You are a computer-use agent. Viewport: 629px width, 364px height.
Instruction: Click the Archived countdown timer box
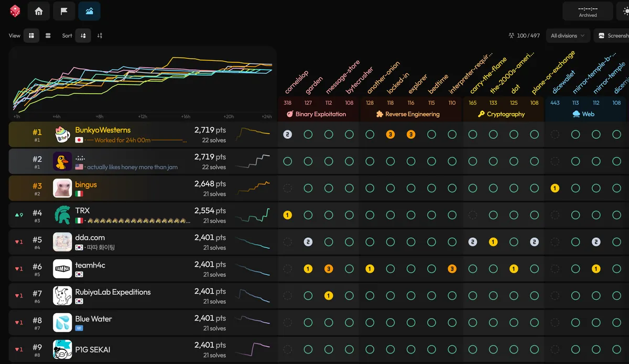[588, 11]
